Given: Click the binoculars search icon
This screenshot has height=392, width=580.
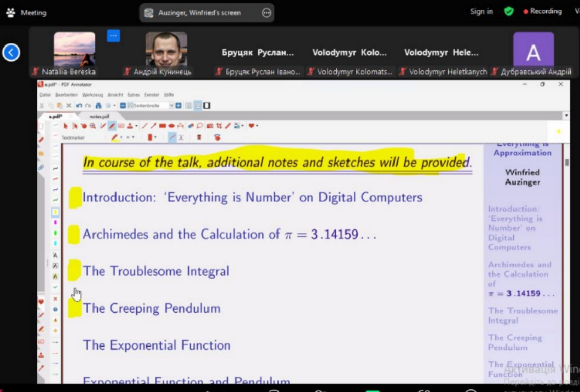Looking at the screenshot, I should click(x=98, y=106).
